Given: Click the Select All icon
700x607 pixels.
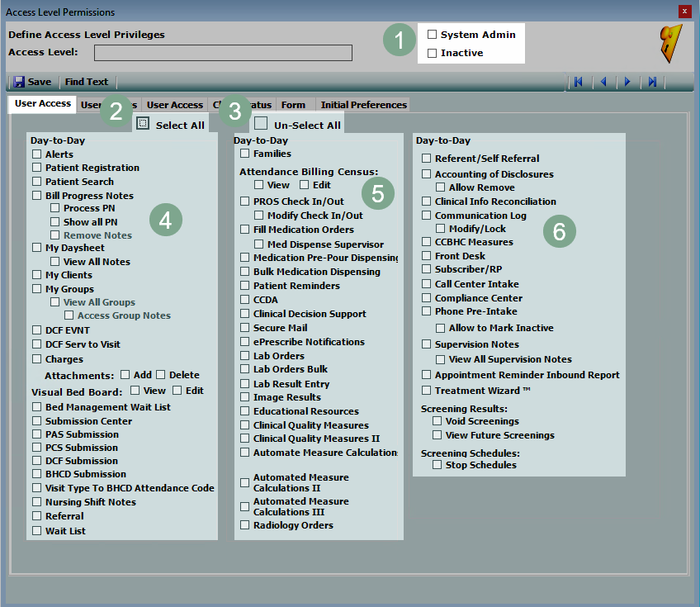Looking at the screenshot, I should 143,124.
